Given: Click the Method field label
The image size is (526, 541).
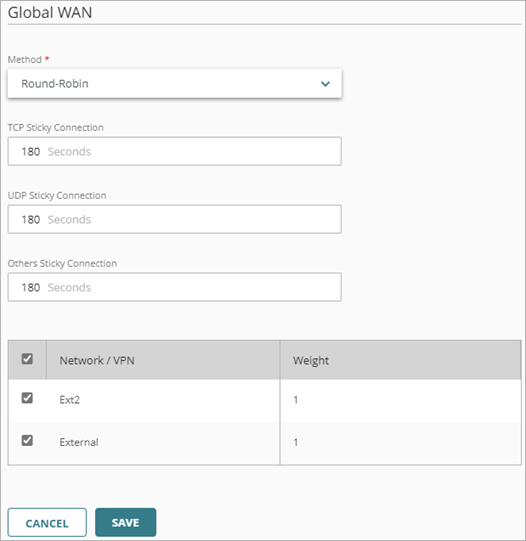Looking at the screenshot, I should (25, 60).
